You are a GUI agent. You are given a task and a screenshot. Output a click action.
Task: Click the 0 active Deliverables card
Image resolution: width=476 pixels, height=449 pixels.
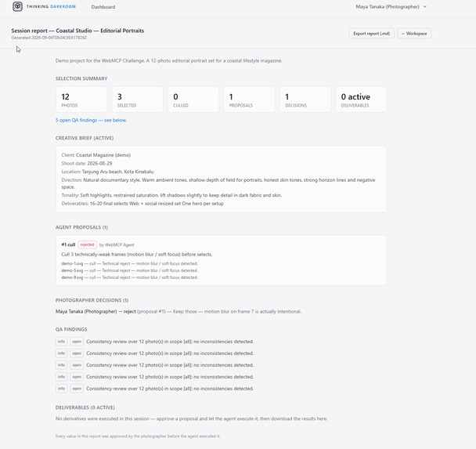click(361, 100)
